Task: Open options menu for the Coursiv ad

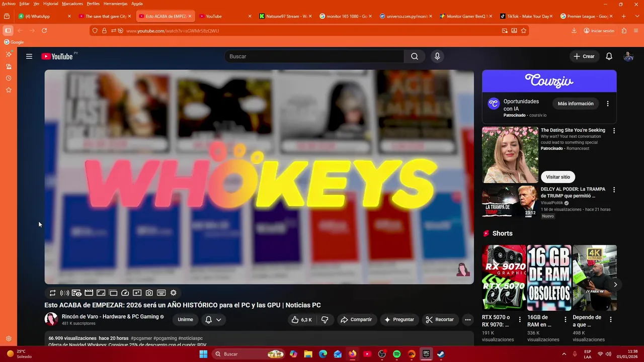Action: 608,104
